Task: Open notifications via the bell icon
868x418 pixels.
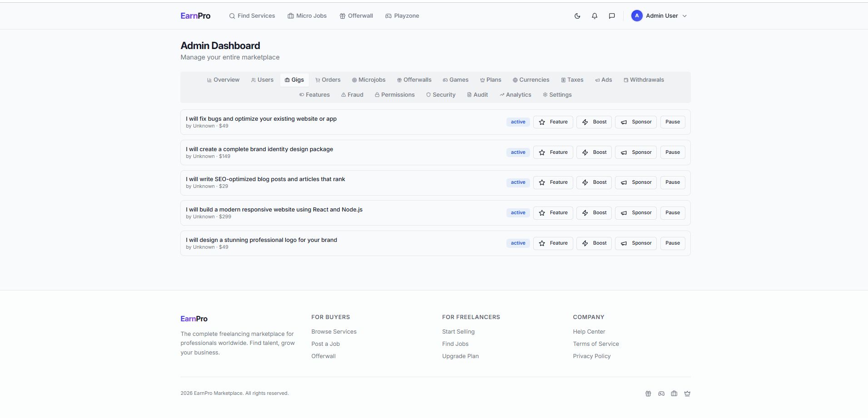Action: (595, 16)
